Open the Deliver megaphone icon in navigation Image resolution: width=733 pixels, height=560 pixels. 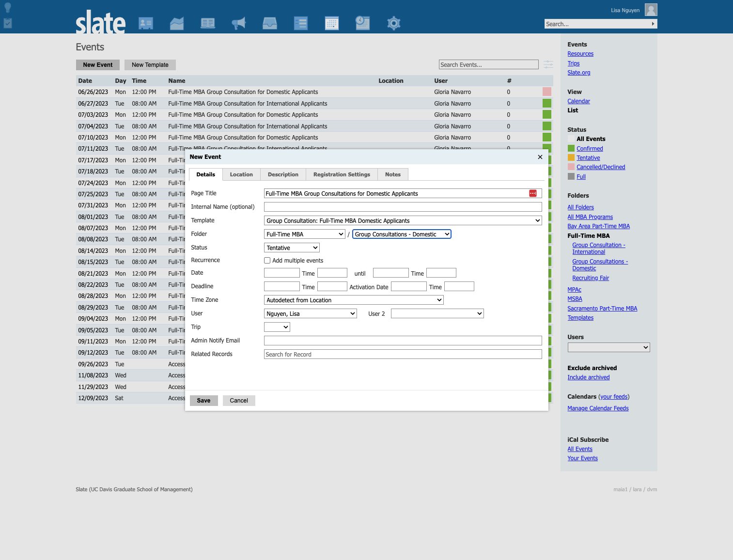pos(239,23)
